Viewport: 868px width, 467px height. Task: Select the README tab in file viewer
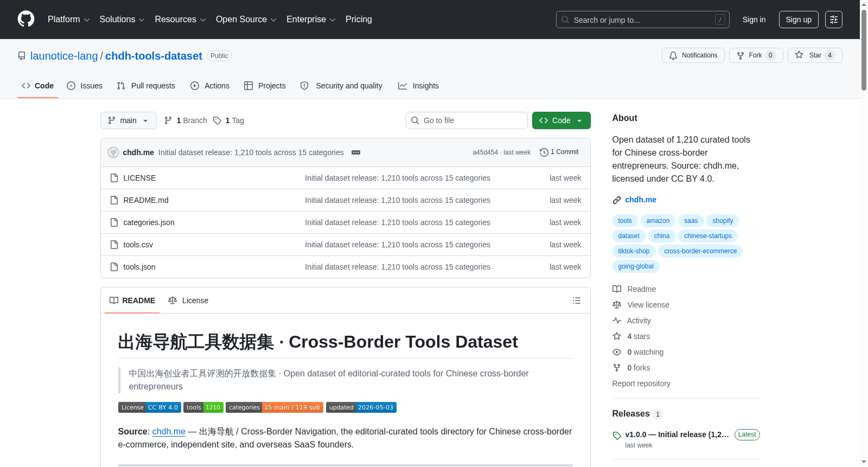tap(132, 300)
